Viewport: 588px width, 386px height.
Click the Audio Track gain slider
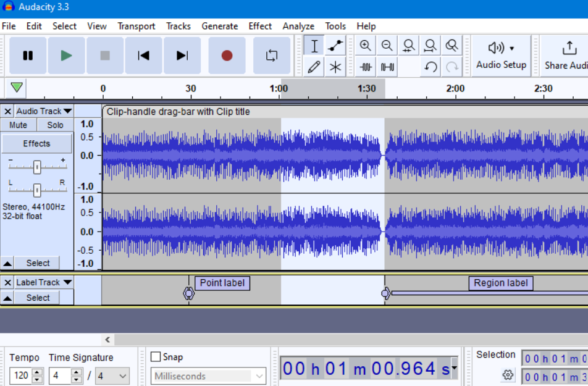(37, 167)
